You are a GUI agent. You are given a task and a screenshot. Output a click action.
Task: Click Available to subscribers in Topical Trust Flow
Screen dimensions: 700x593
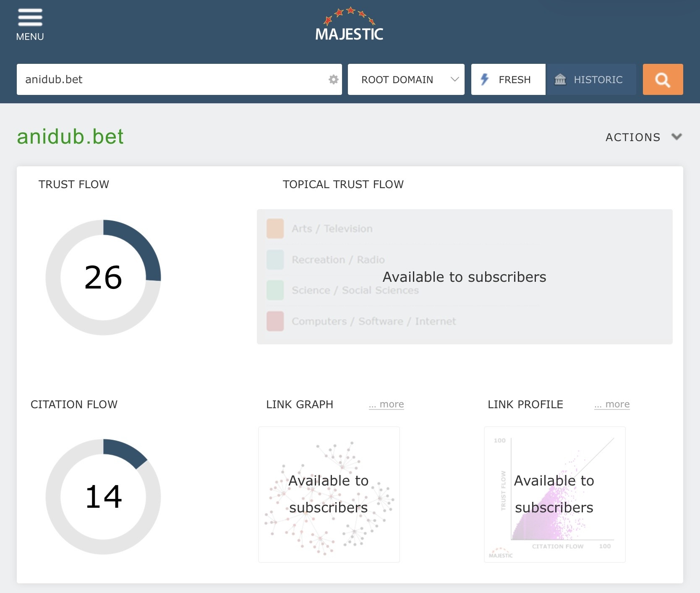[465, 277]
